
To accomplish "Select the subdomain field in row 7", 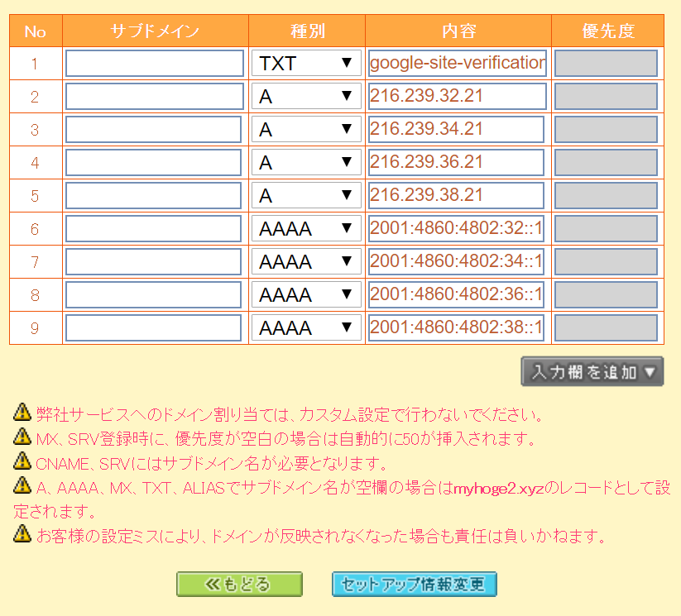I will (154, 262).
